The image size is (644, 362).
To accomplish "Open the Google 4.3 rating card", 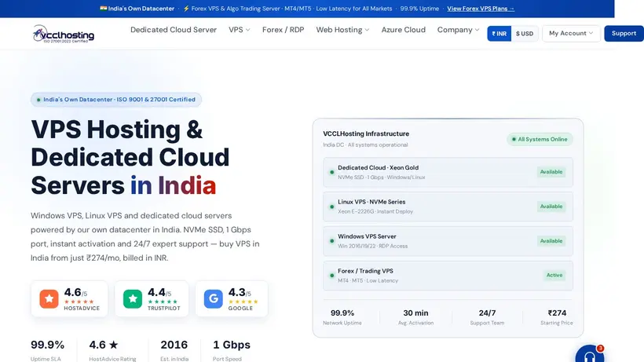I will pyautogui.click(x=232, y=299).
